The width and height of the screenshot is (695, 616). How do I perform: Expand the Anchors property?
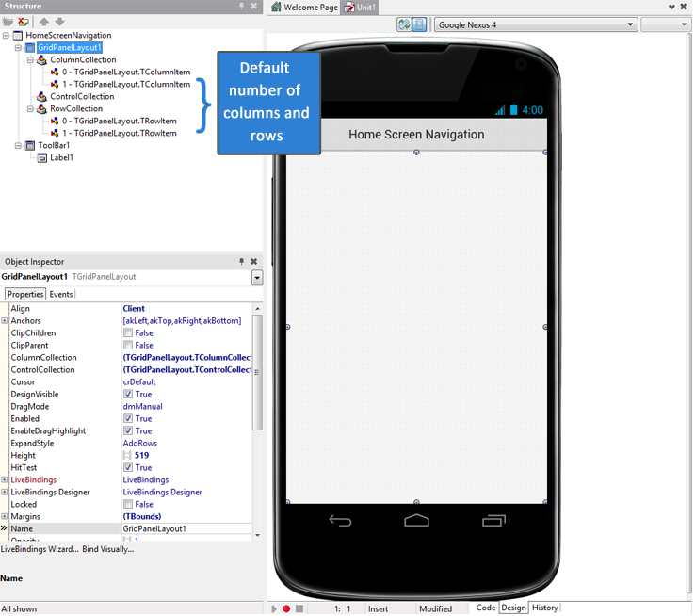tap(5, 321)
